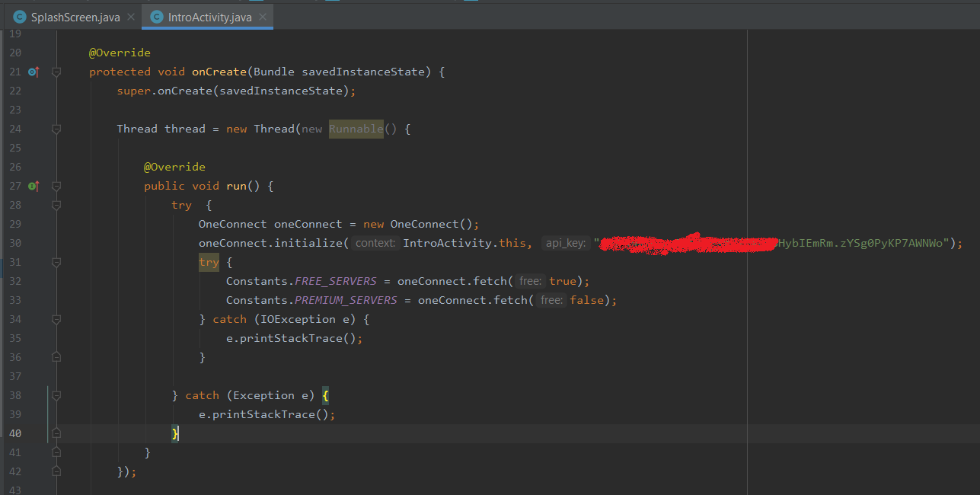This screenshot has width=980, height=495.
Task: Click the override gutter icon beside onCreate
Action: pos(33,72)
